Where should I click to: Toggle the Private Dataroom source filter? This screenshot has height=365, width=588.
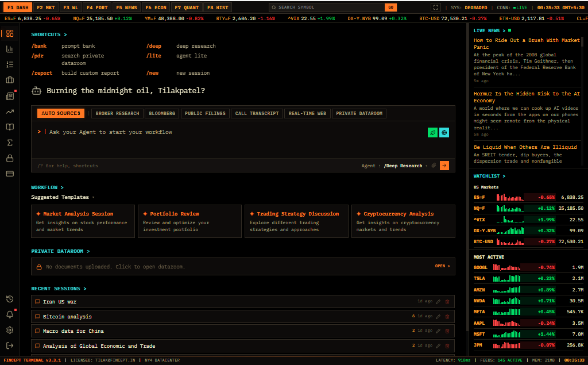(359, 113)
